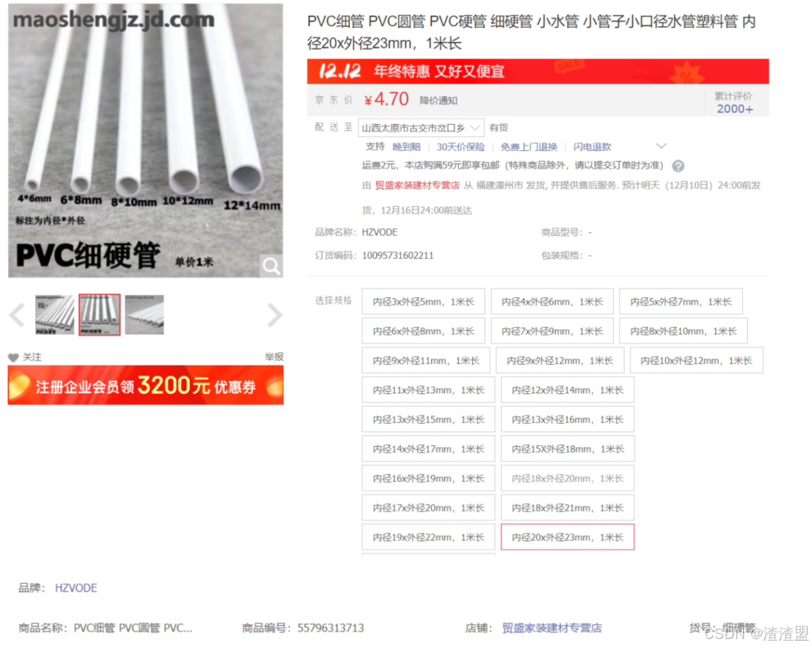Open the 2000+ 累计评价 reviews count
Screen dimensions: 812x648
pos(735,108)
